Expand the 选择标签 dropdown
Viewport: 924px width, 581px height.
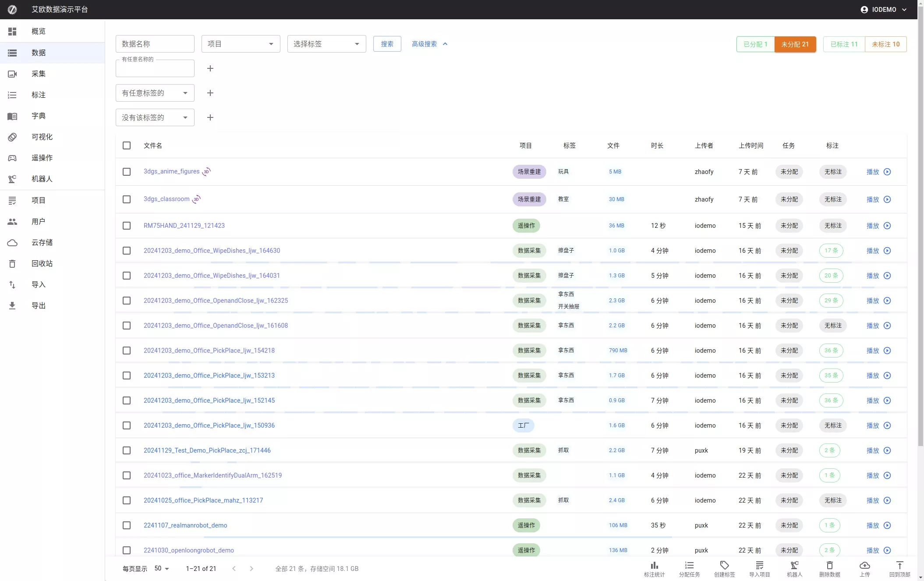pyautogui.click(x=326, y=44)
